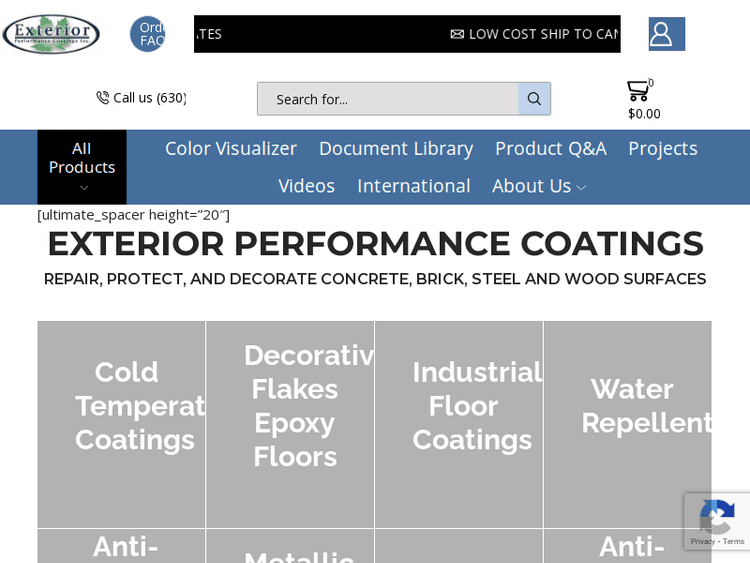Click the ultimate_spacer shortcode text
Image resolution: width=750 pixels, height=563 pixels.
(133, 215)
